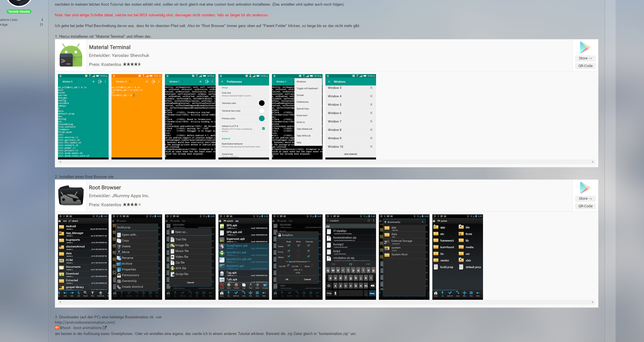Viewport: 644px width, 342px height.
Task: Click Google Play logo for Root Browser
Action: point(585,188)
